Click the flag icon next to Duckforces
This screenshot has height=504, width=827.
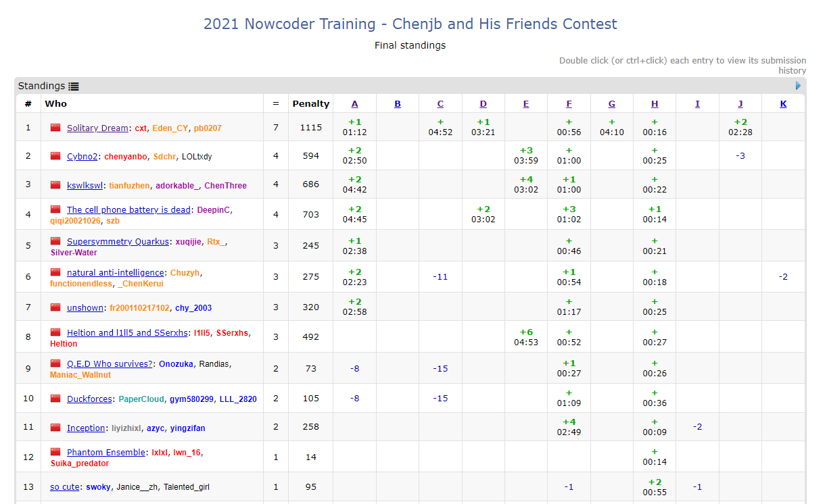pyautogui.click(x=55, y=399)
